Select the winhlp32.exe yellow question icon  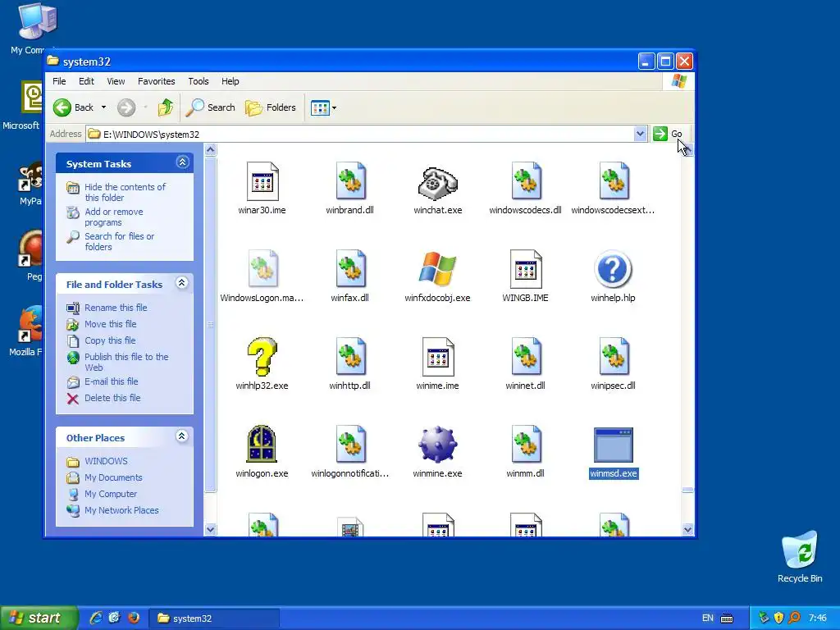262,357
